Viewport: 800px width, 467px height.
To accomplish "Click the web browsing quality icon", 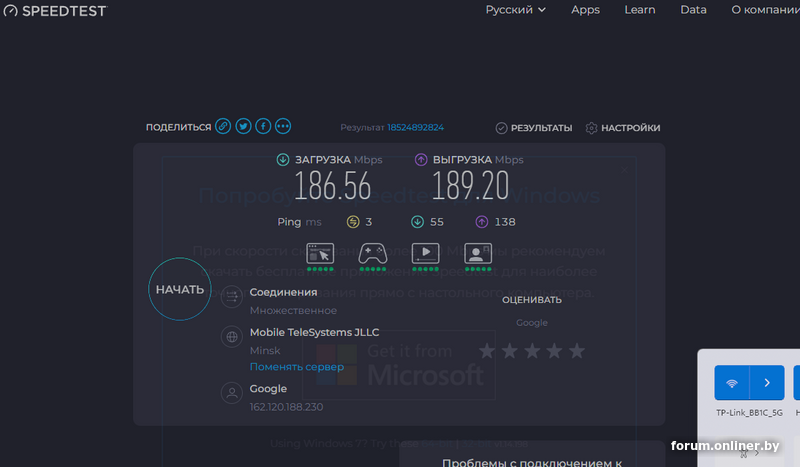I will coord(320,254).
